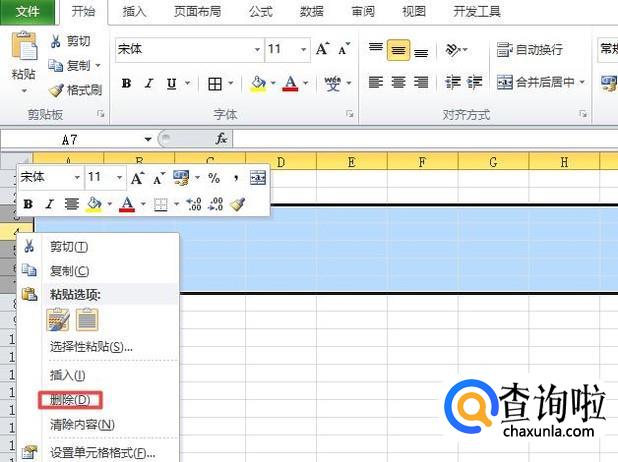
Task: Click the decrease indent icon in the ribbon
Action: tap(452, 82)
